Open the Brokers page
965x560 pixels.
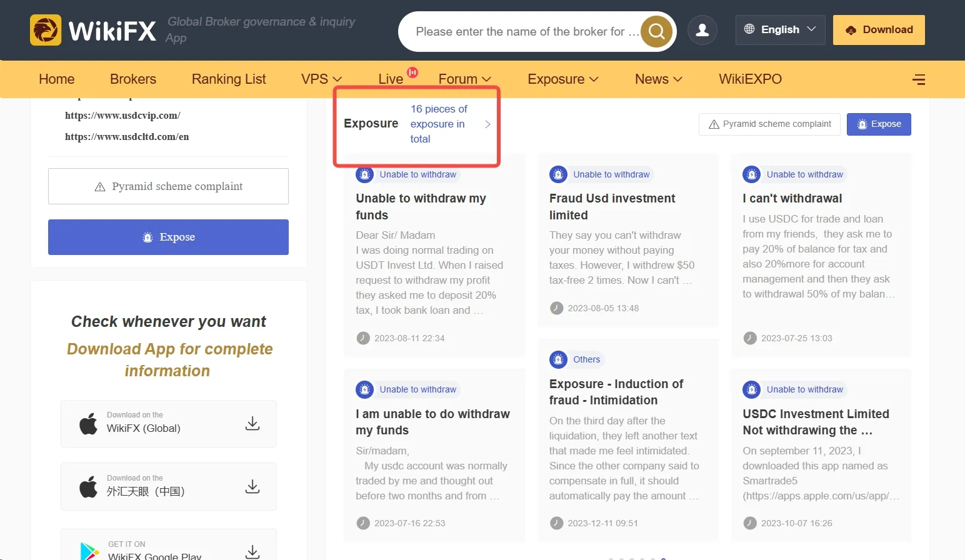pyautogui.click(x=133, y=79)
